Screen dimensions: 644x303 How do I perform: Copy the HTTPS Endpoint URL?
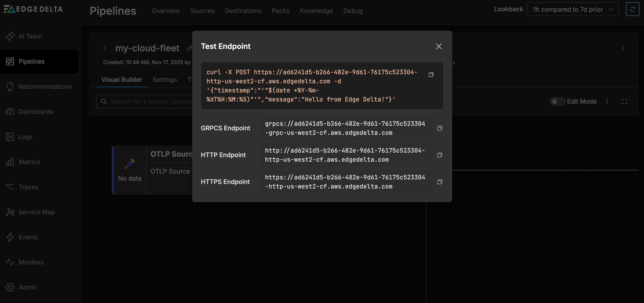439,182
